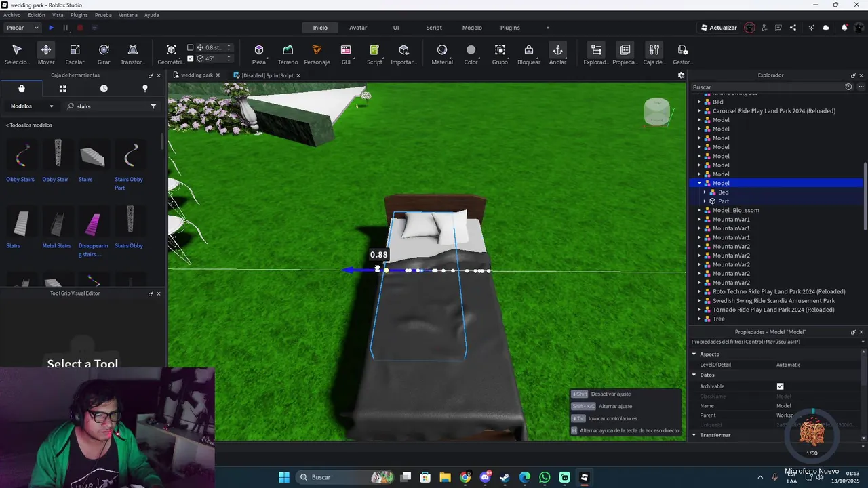Add a new Script
This screenshot has height=488, width=868.
click(x=374, y=54)
